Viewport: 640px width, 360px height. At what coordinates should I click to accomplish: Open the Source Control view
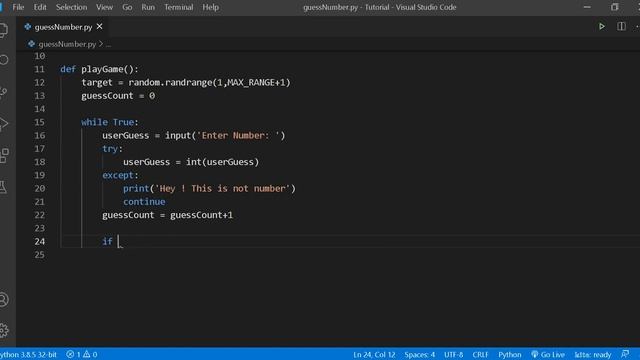pyautogui.click(x=3, y=92)
